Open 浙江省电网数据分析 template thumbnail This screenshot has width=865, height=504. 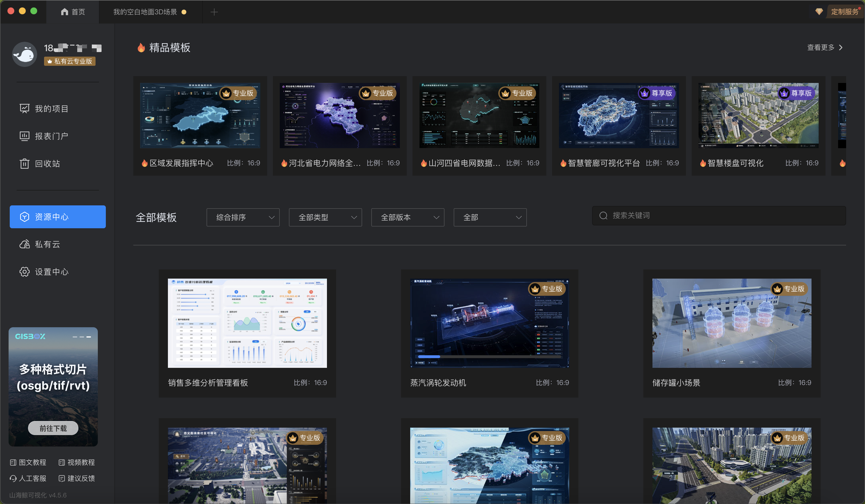(489, 466)
